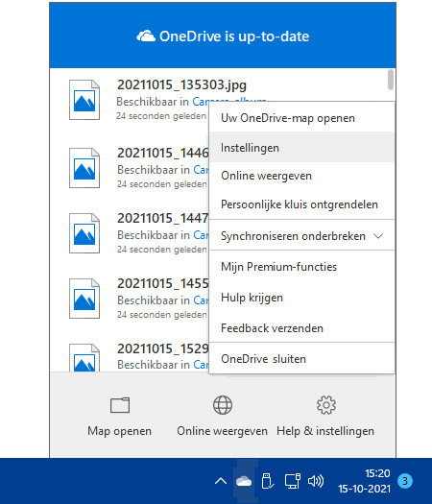This screenshot has height=504, width=432.
Task: Open the folder link beside 20211015_1446
Action: [x=202, y=170]
